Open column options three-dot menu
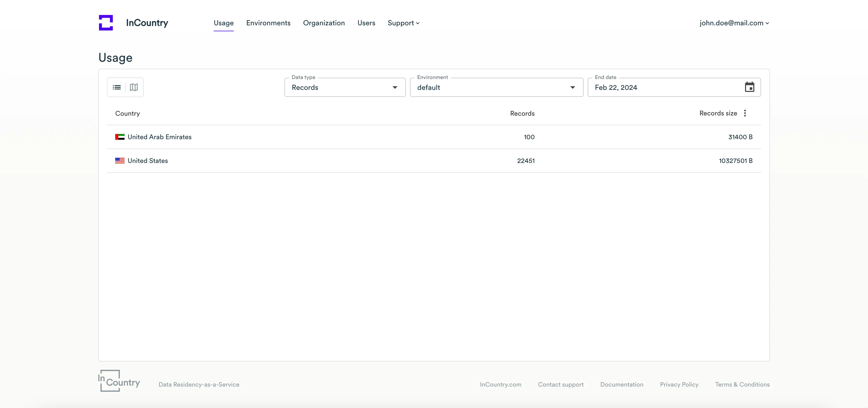868x408 pixels. (745, 113)
